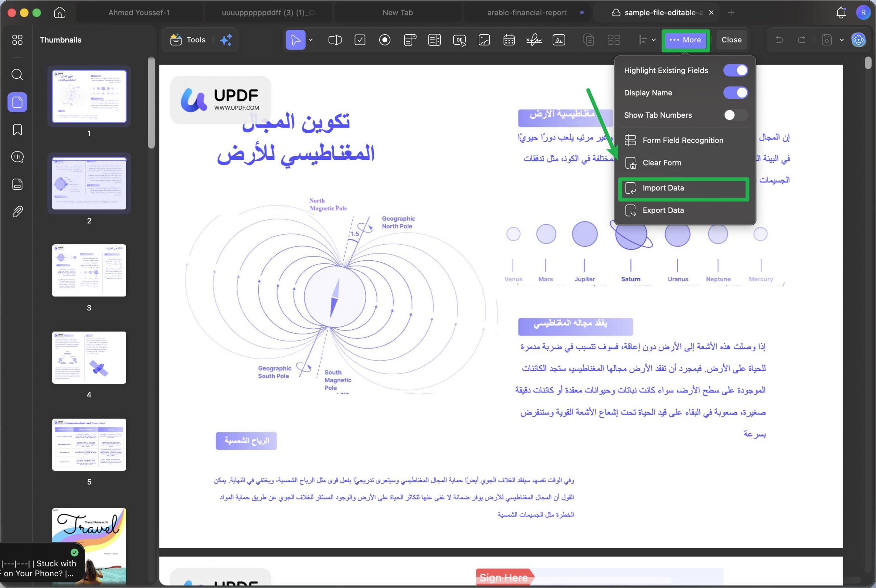Add a dropdown form field
Image resolution: width=876 pixels, height=588 pixels.
[x=410, y=40]
